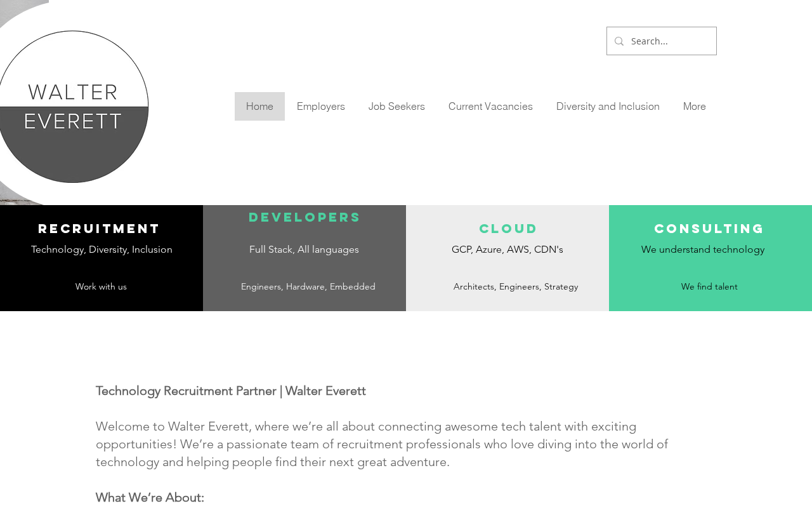Type in the Search input field
This screenshot has height=508, width=812.
pyautogui.click(x=669, y=41)
